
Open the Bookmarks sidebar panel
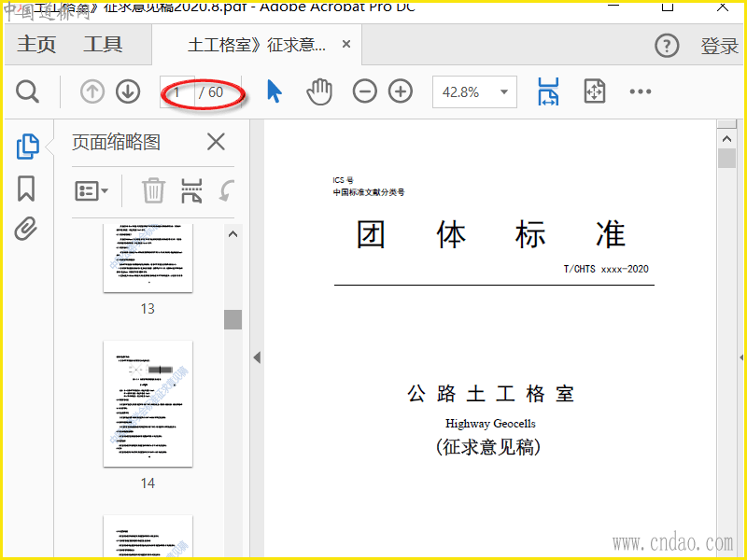pyautogui.click(x=26, y=189)
